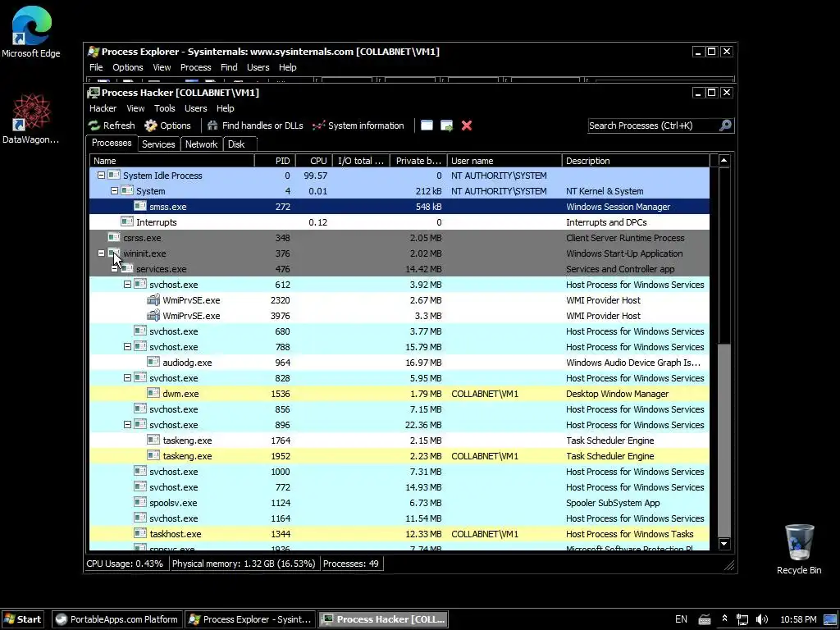840x630 pixels.
Task: Open the Recycle Bin desktop icon
Action: [x=799, y=549]
